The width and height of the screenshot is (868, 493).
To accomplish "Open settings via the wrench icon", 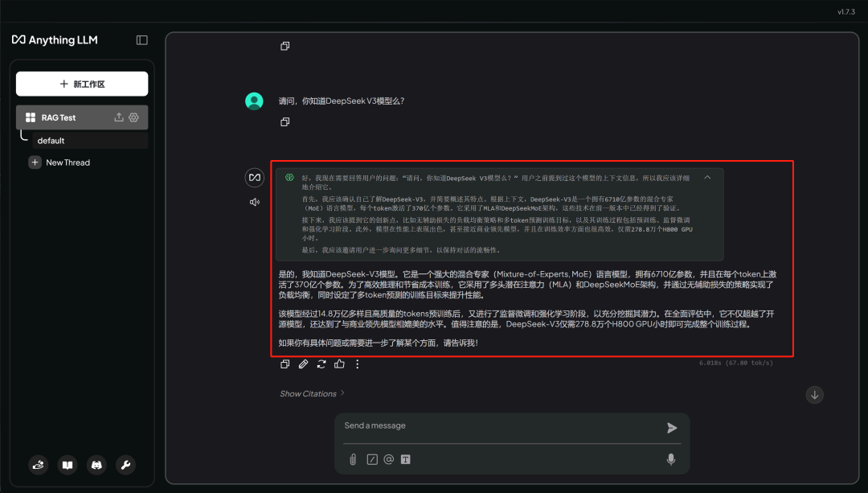I will point(125,465).
